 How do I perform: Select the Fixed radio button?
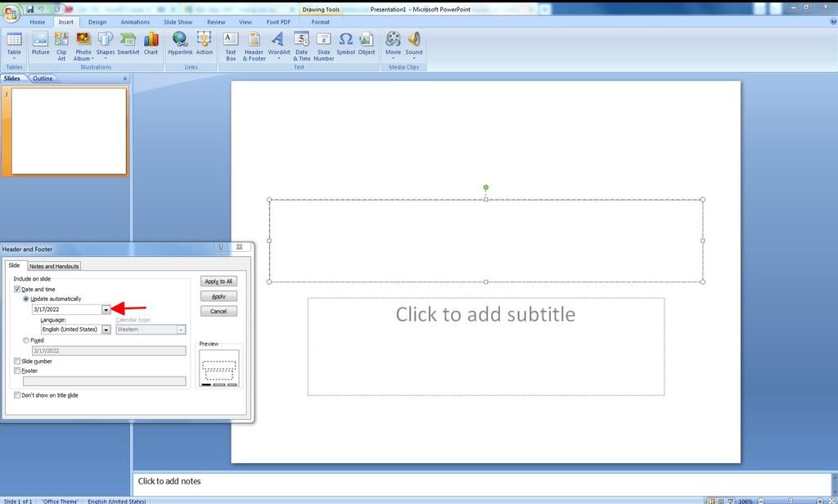coord(25,340)
